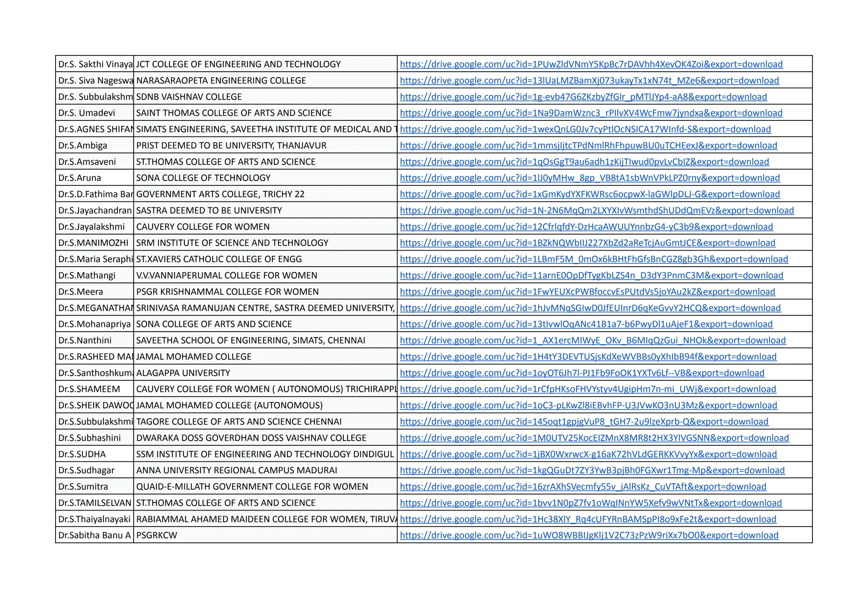Open the download link for Dr.S. Sakthi Vinaya
This screenshot has width=868, height=614.
(x=591, y=64)
